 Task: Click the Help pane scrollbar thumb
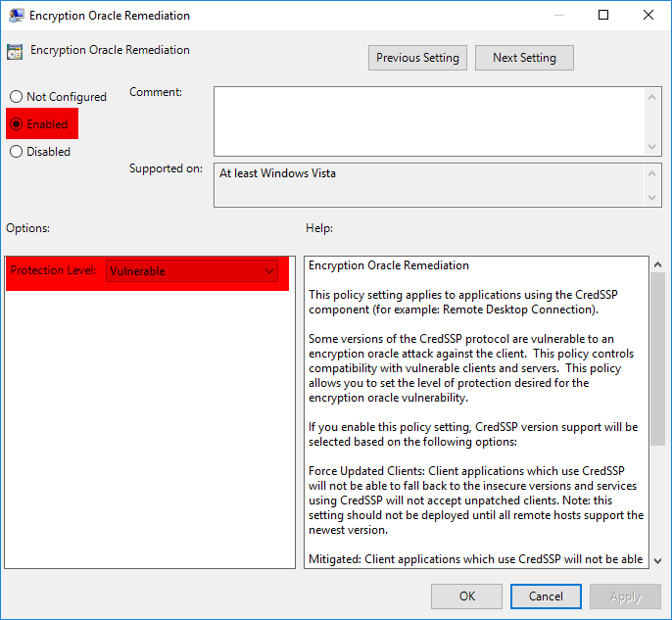658,359
